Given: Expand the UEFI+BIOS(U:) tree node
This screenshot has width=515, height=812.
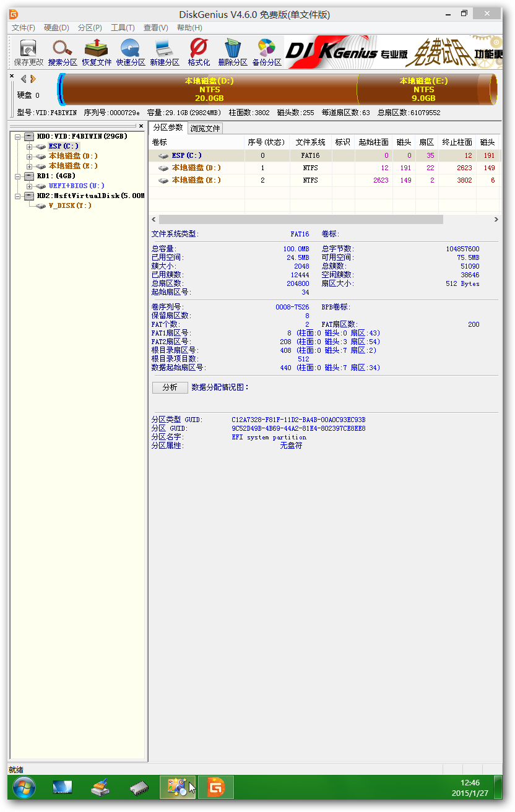Looking at the screenshot, I should 30,186.
